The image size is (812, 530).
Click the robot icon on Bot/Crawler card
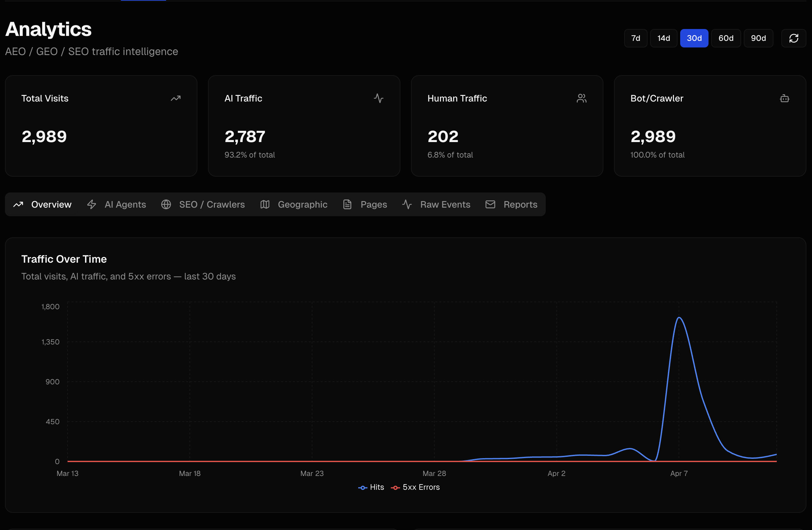click(784, 98)
